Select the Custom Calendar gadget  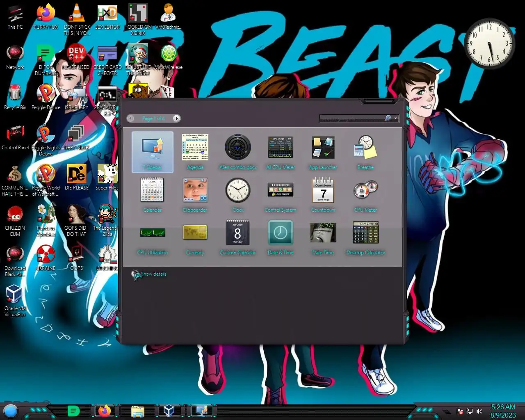click(238, 237)
